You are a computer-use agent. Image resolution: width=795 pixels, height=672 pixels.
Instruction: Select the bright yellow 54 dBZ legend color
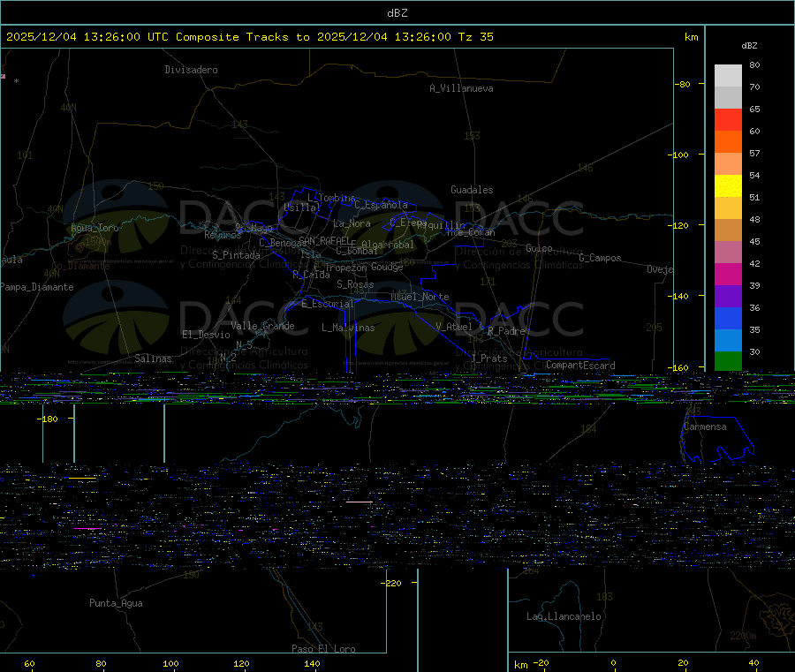tap(728, 186)
